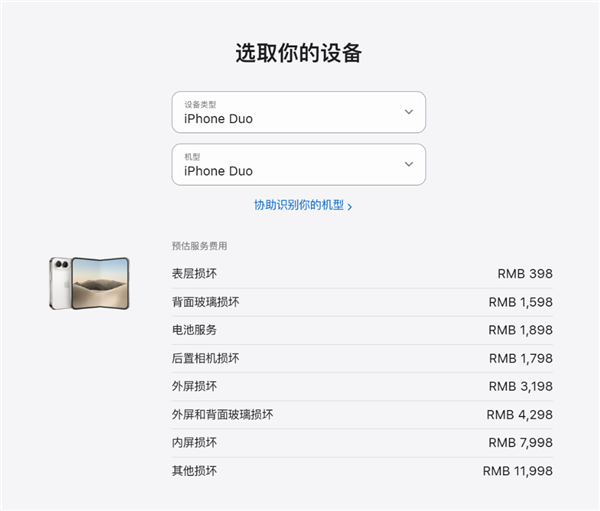Click the price RMB 398
Image resolution: width=600 pixels, height=511 pixels.
point(525,274)
